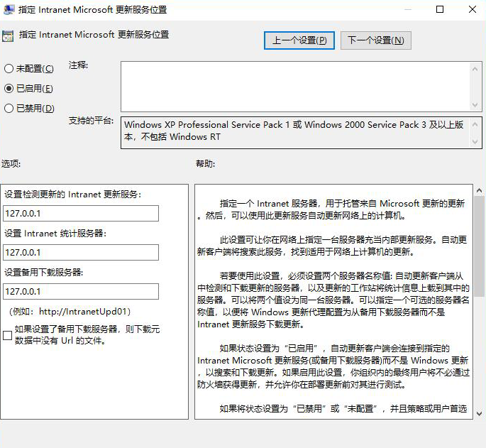The height and width of the screenshot is (448, 486).
Task: Click the policy setting icon beside the header title
Action: [x=9, y=35]
